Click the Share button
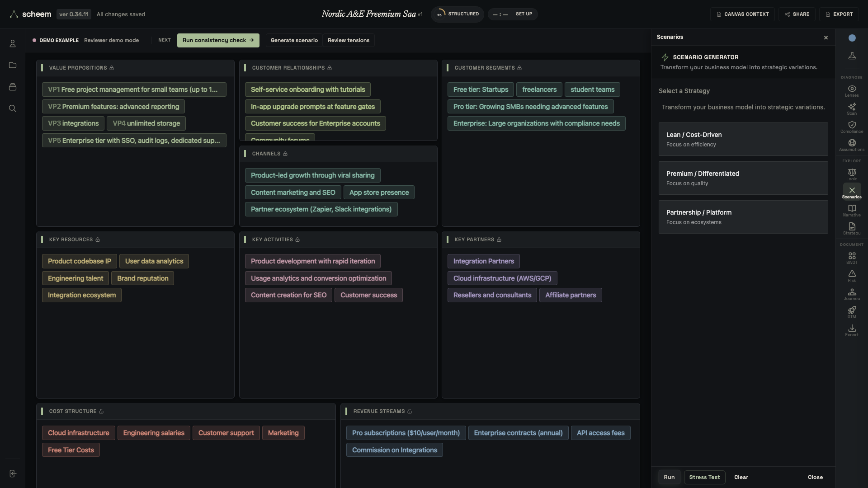The image size is (868, 488). 797,14
